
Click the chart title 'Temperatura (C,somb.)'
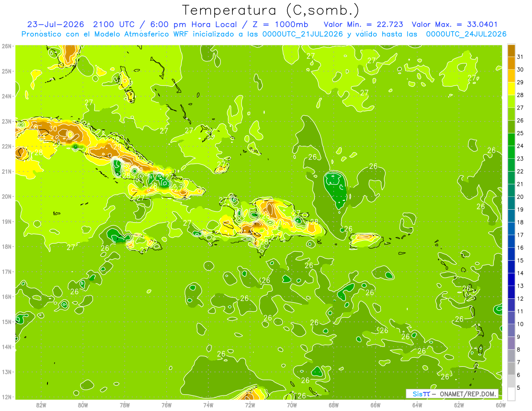click(271, 10)
